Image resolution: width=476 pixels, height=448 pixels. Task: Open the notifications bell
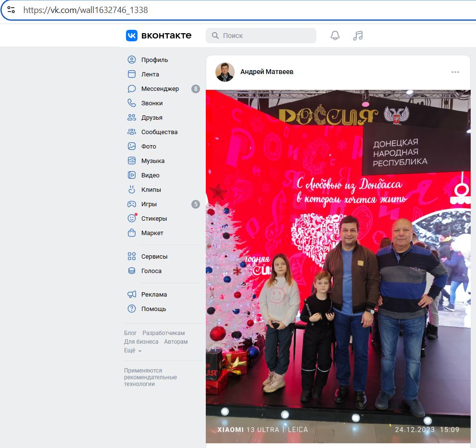coord(335,36)
